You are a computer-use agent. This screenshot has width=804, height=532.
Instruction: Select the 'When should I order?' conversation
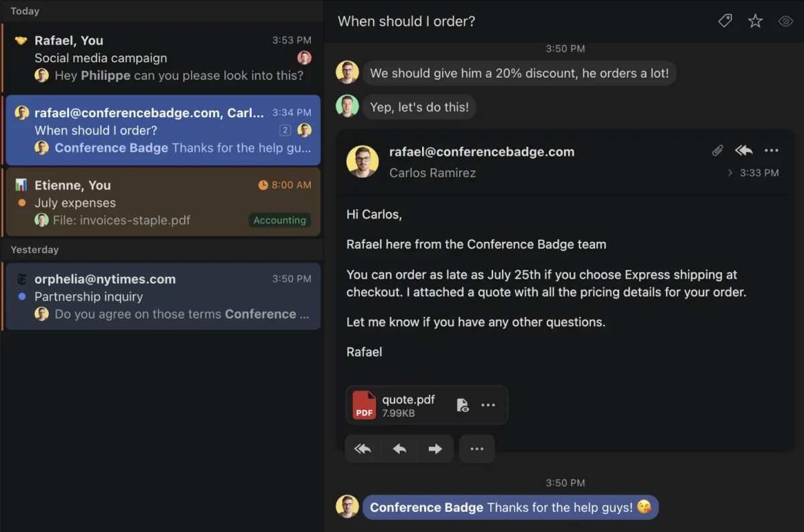[161, 130]
